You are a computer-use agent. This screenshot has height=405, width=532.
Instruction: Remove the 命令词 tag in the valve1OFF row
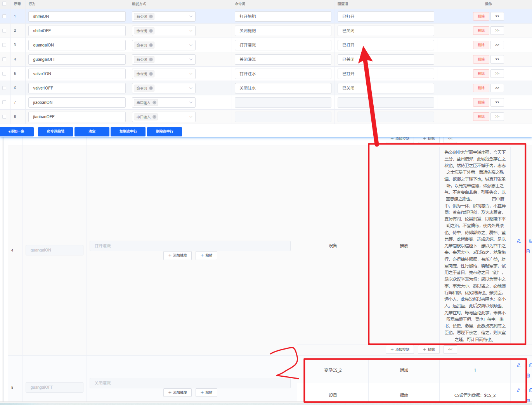[x=151, y=88]
